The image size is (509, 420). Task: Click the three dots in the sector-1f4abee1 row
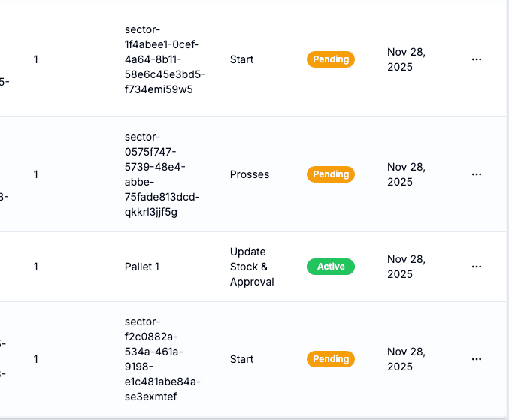[476, 59]
